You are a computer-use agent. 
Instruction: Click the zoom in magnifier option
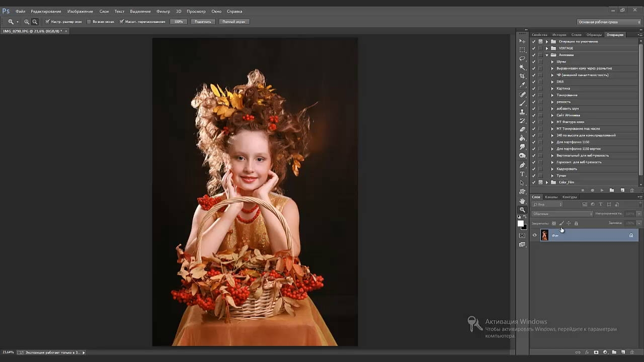pyautogui.click(x=27, y=22)
